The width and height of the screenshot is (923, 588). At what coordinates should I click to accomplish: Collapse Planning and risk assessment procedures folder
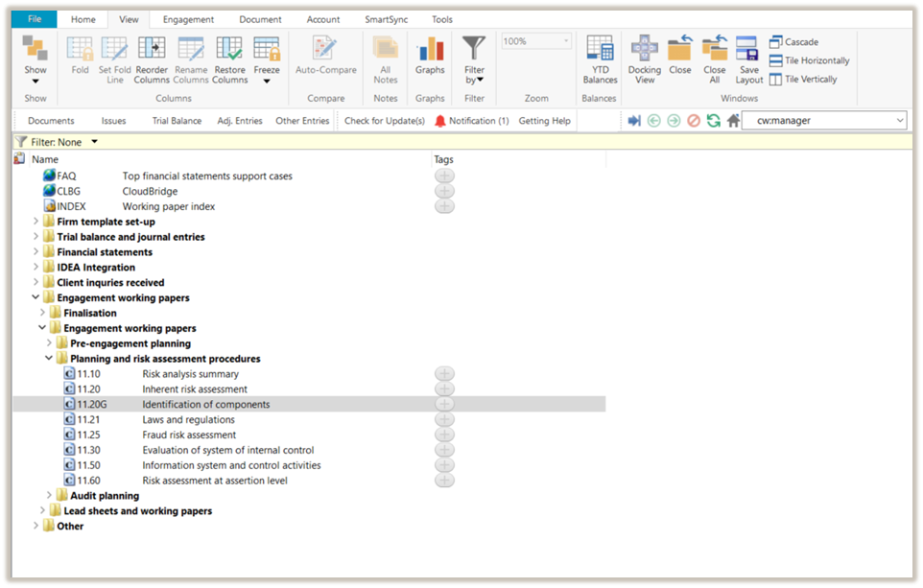[x=50, y=359]
